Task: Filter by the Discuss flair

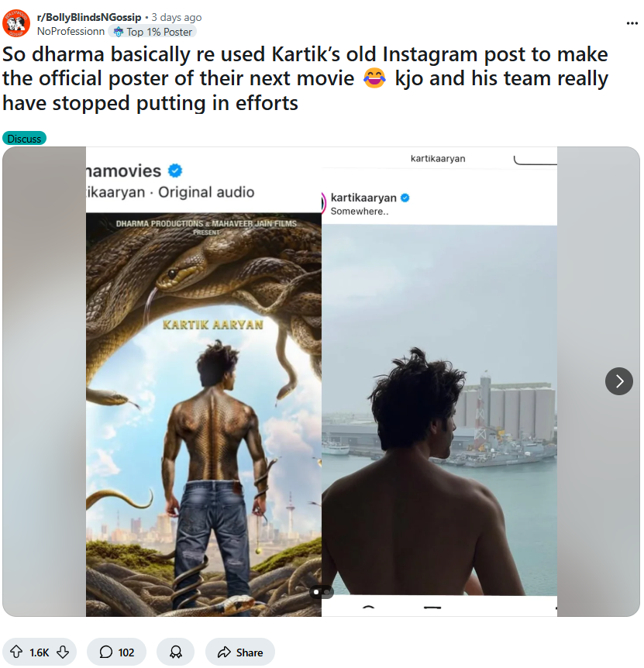Action: pyautogui.click(x=24, y=139)
